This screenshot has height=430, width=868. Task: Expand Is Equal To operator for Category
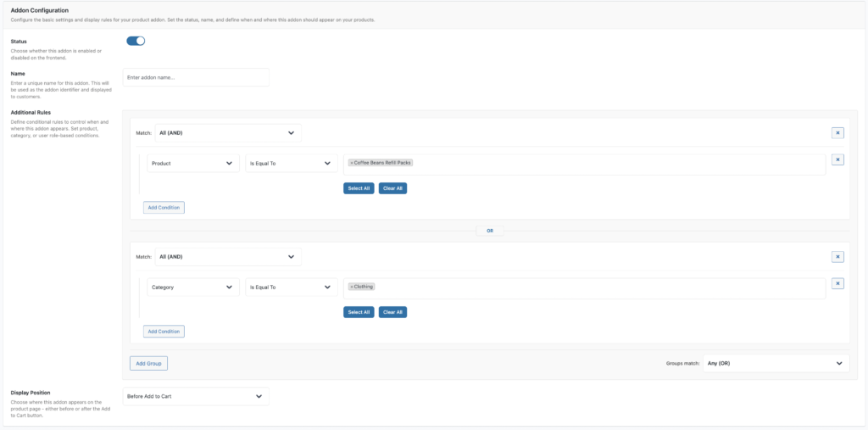(x=292, y=288)
